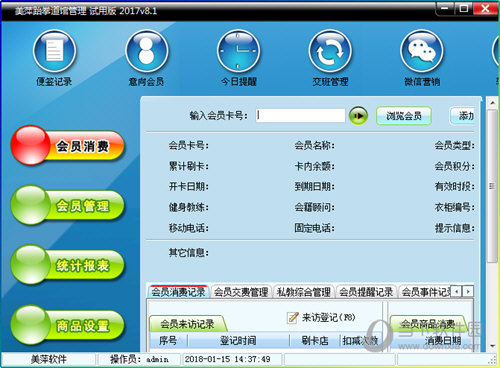The image size is (500, 368).
Task: Click the 来访登记(F8) pencil icon
Action: pos(292,318)
